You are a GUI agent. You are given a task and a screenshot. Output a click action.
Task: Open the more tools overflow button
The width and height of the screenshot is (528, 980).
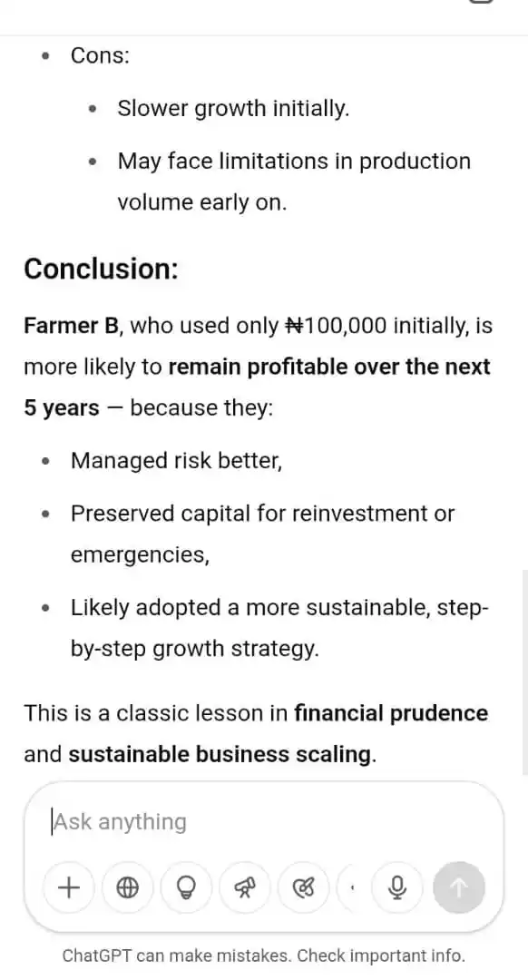click(x=351, y=887)
